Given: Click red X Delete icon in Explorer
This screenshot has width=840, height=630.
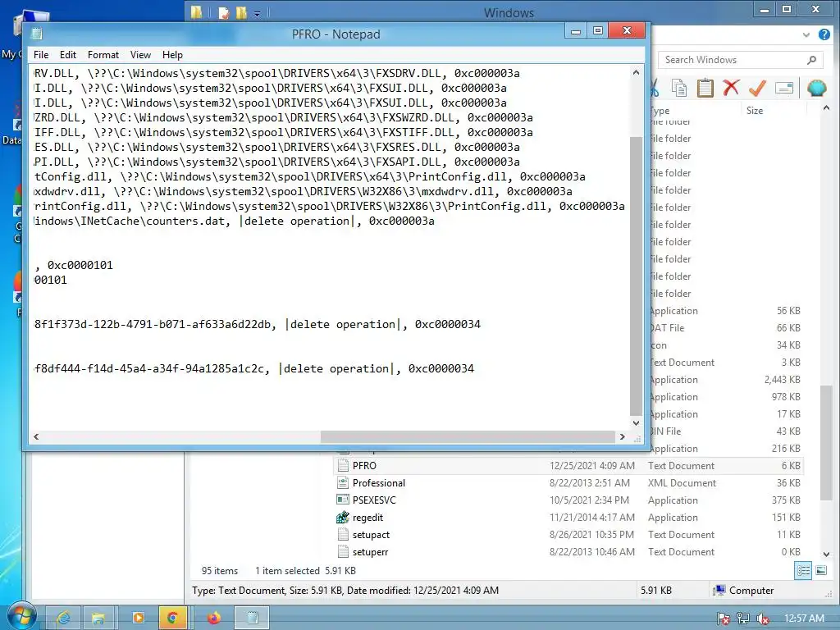Looking at the screenshot, I should (x=731, y=87).
